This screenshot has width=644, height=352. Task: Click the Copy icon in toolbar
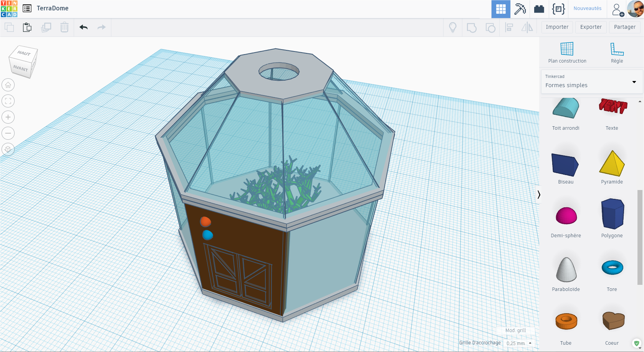(x=9, y=27)
